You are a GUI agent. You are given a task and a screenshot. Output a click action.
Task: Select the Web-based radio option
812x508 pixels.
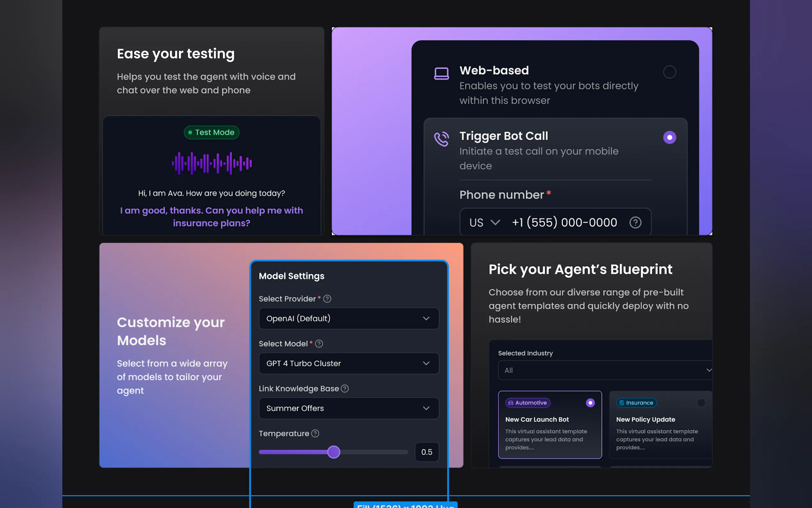pyautogui.click(x=669, y=72)
